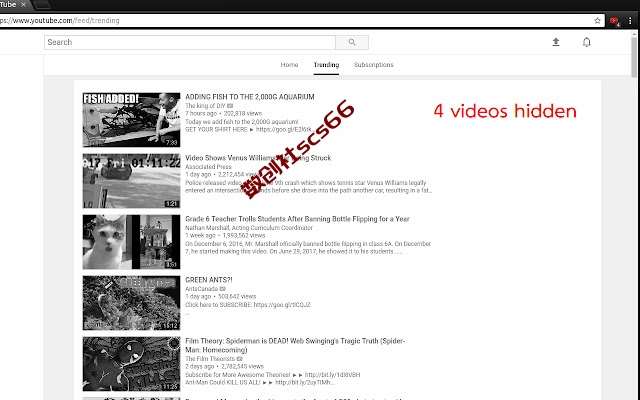Open the notifications bell

[x=587, y=42]
